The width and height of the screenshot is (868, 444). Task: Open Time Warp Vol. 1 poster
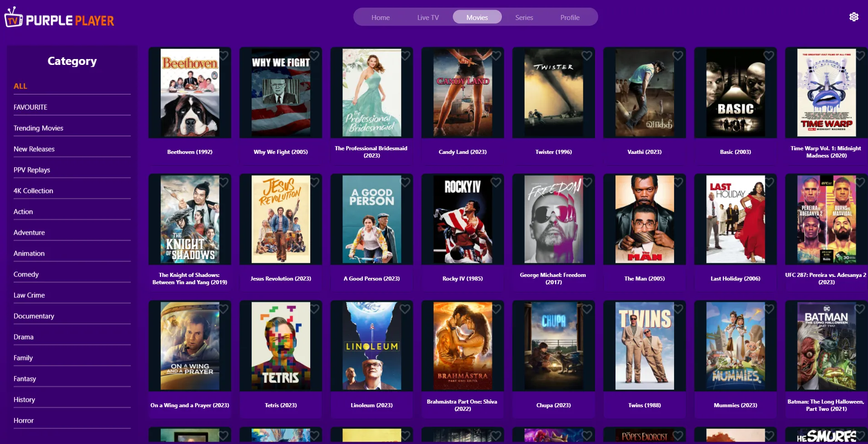click(827, 93)
